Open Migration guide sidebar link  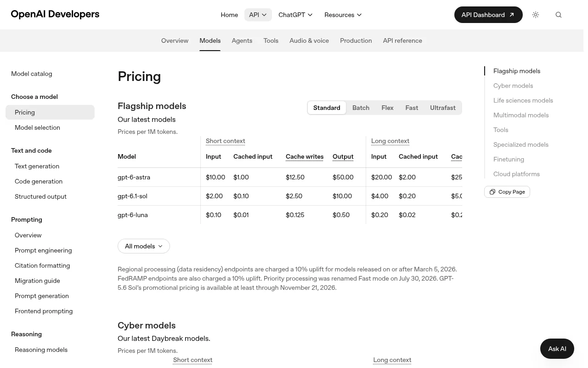[50, 281]
